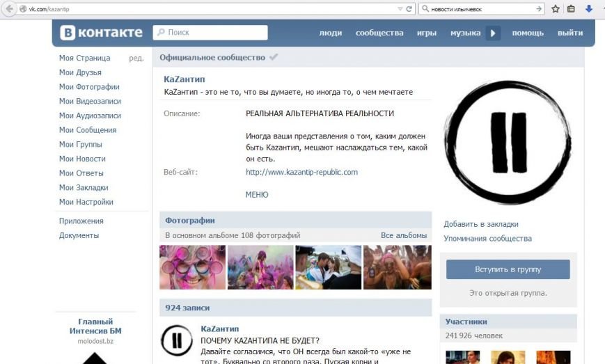
Task: Open the second photo of colorful crowd
Action: (260, 267)
